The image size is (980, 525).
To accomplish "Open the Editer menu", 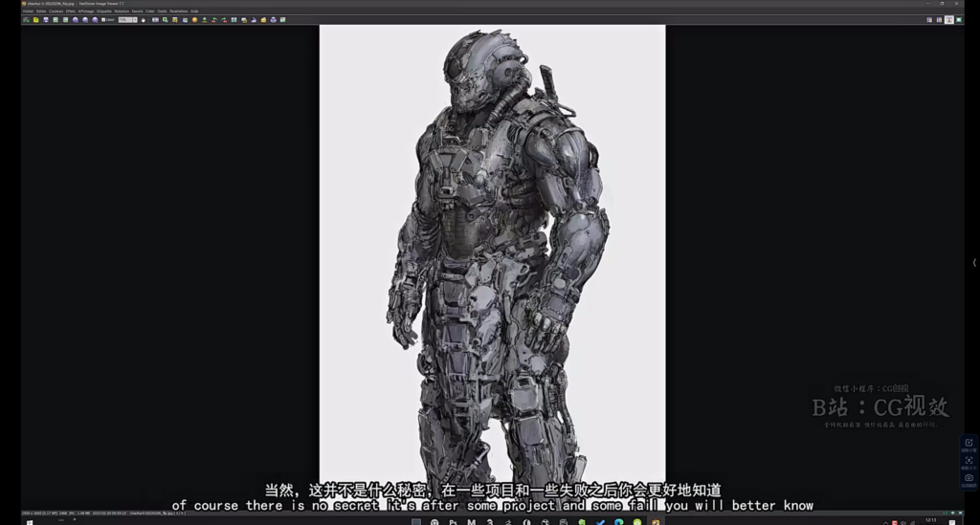I will coord(41,11).
